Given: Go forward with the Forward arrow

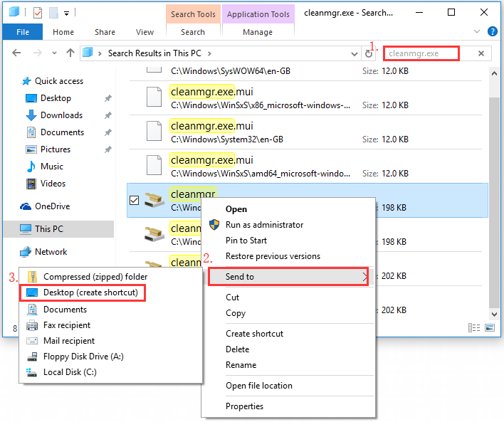Looking at the screenshot, I should tap(38, 53).
